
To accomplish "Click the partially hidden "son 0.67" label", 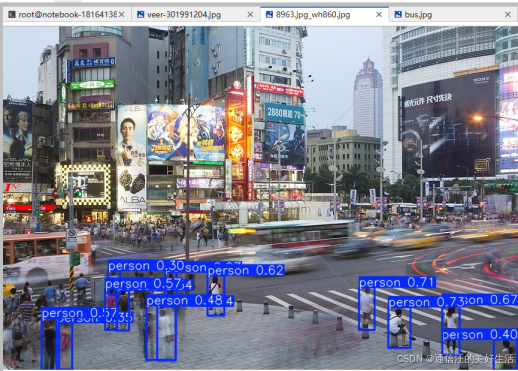I will click(x=491, y=300).
